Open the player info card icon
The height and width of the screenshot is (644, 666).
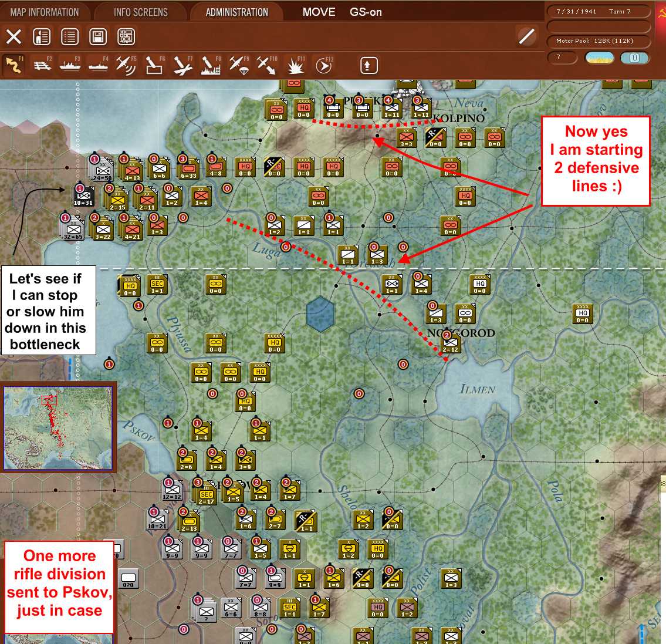[x=42, y=36]
